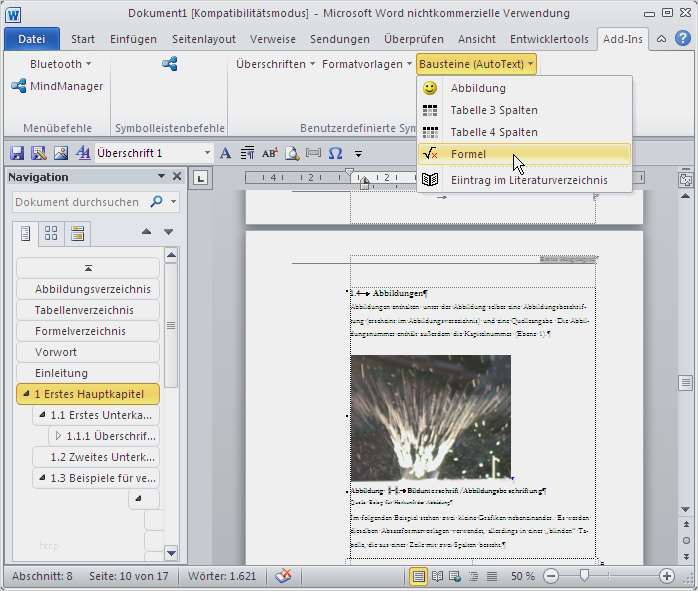The image size is (698, 591).
Task: Click the blue letter A font icon
Action: pos(225,154)
